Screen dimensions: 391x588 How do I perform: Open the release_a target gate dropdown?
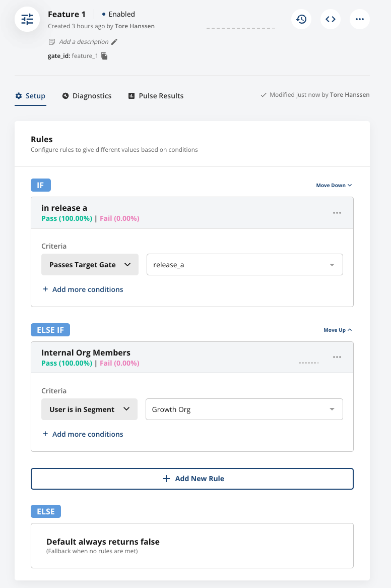coord(244,264)
